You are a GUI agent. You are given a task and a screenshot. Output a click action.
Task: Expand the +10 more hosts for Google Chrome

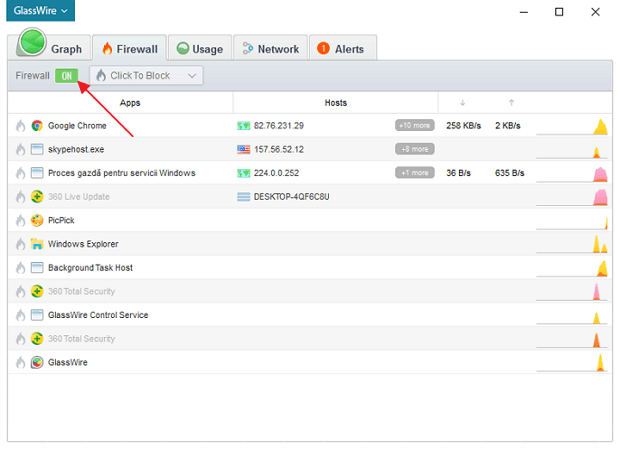click(414, 125)
